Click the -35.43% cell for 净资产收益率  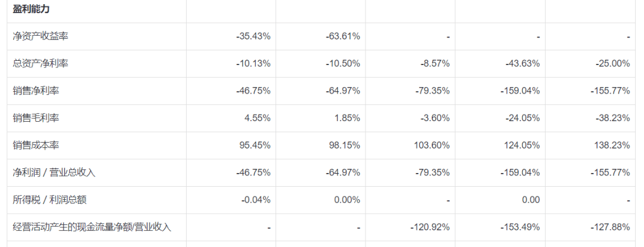click(x=253, y=36)
